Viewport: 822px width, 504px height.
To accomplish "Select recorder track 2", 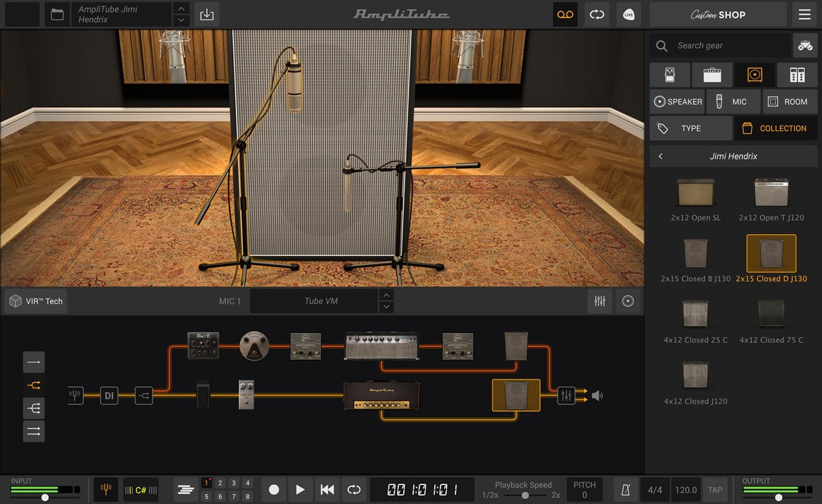I will click(220, 483).
